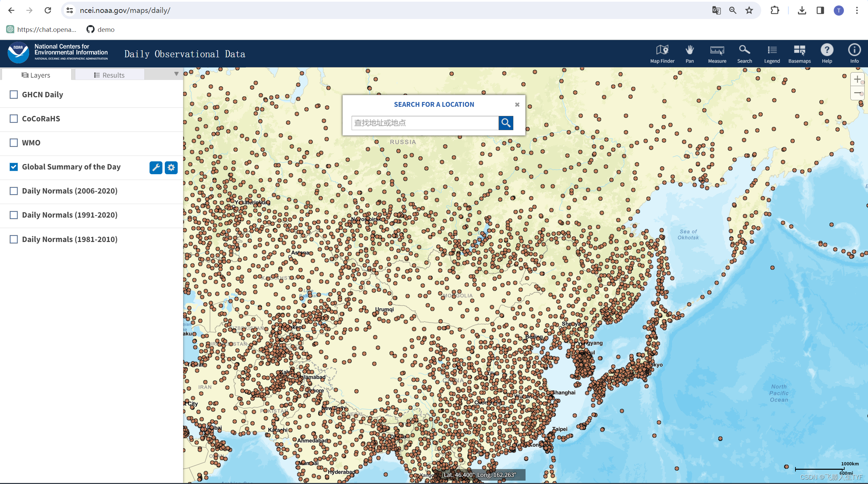Switch to the Results tab

[110, 75]
